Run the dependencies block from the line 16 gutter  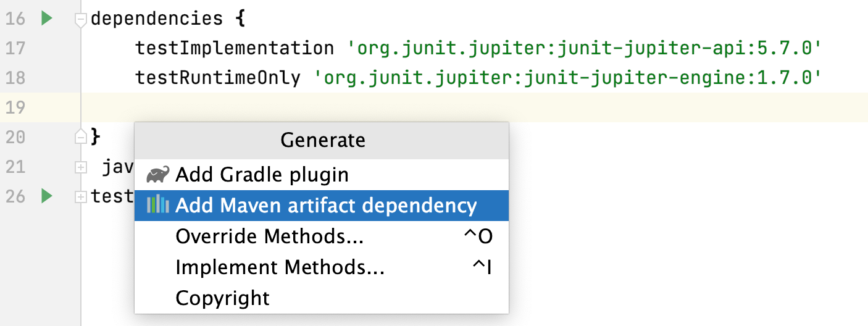click(x=47, y=19)
